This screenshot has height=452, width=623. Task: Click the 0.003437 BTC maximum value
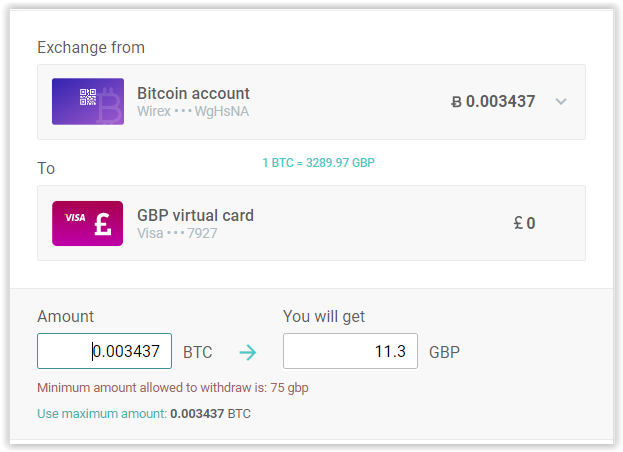pyautogui.click(x=211, y=413)
